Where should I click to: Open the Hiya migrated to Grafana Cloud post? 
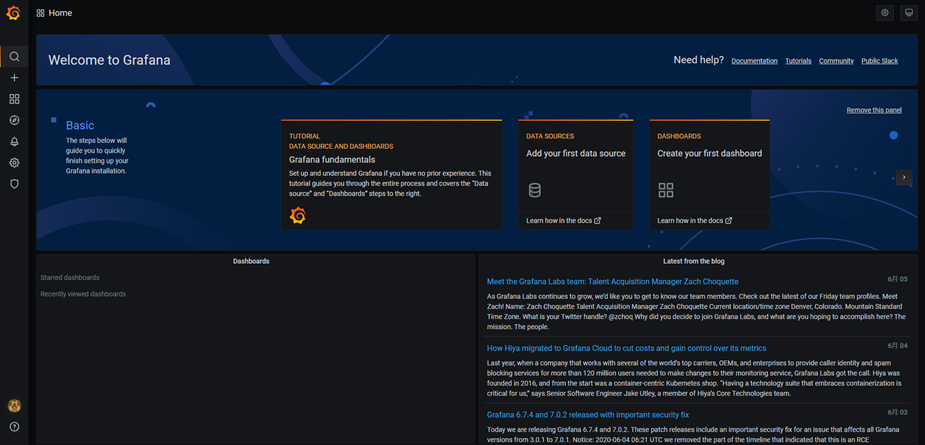click(x=626, y=348)
